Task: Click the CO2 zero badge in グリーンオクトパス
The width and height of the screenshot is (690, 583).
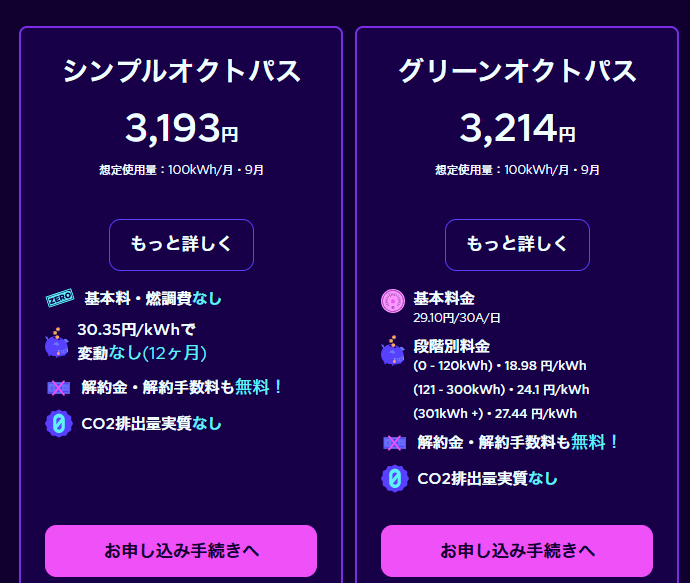Action: tap(395, 479)
